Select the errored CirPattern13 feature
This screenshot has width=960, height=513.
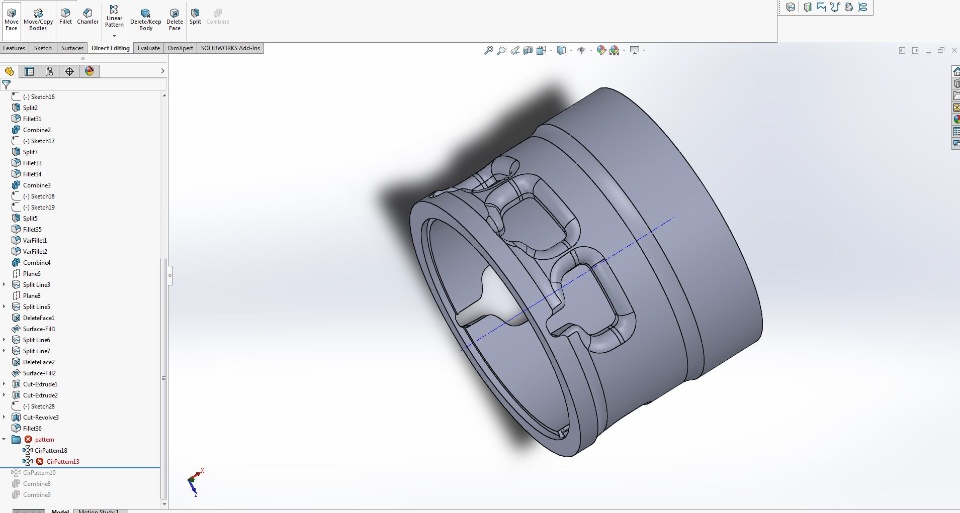62,462
